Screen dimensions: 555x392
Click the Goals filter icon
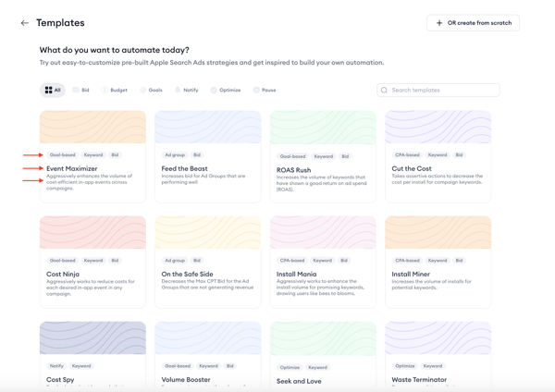(142, 90)
